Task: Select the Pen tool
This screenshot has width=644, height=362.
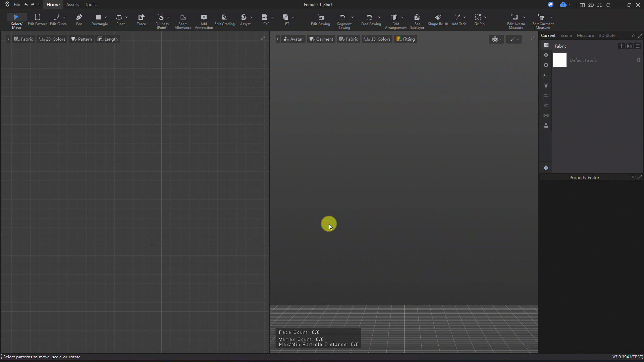Action: pyautogui.click(x=79, y=19)
